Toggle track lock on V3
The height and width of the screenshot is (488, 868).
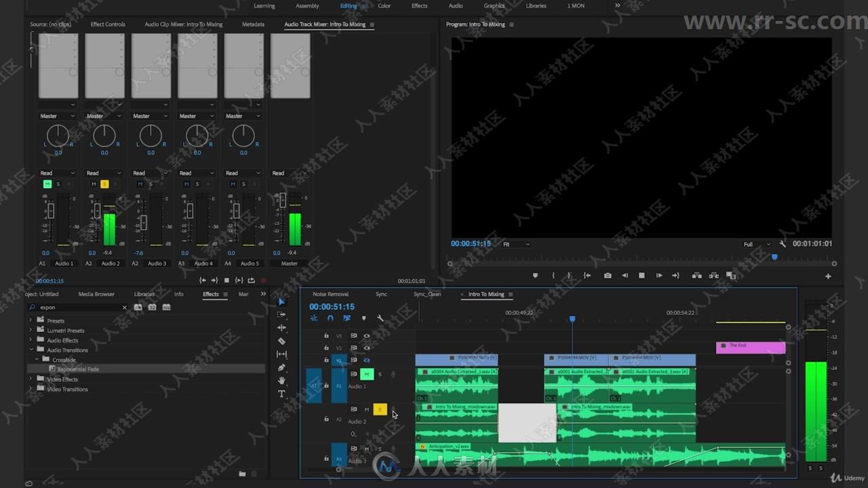326,335
